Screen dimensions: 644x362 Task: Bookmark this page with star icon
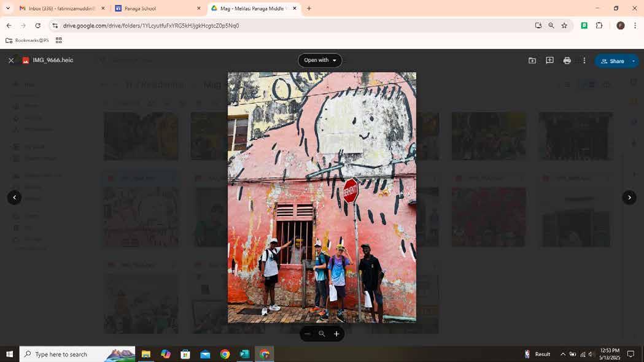[x=564, y=25]
